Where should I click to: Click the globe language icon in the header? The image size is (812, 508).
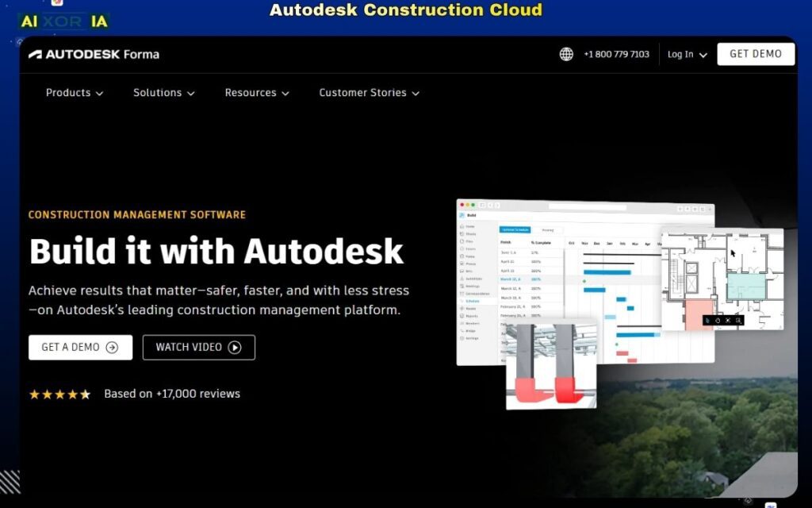[x=566, y=54]
